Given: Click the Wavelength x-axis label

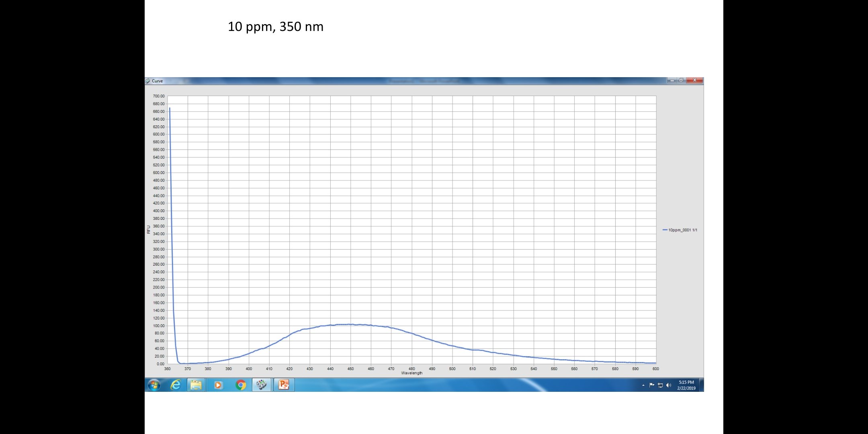Looking at the screenshot, I should coord(411,373).
